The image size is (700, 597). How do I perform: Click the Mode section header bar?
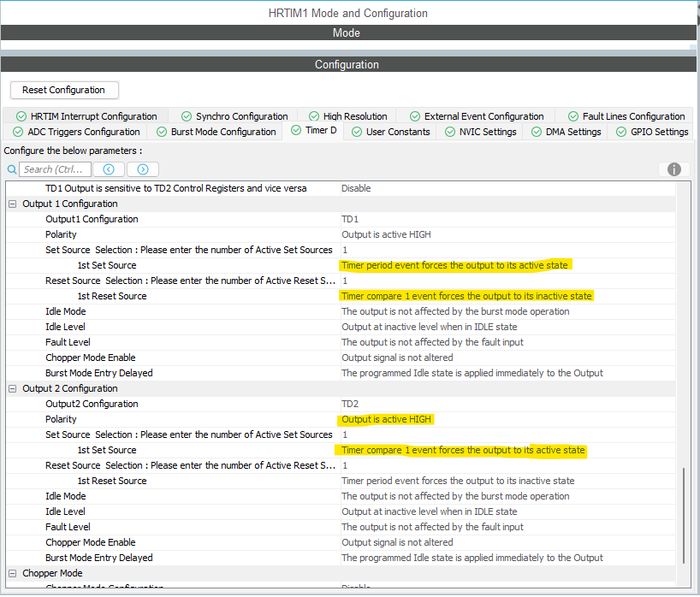348,33
